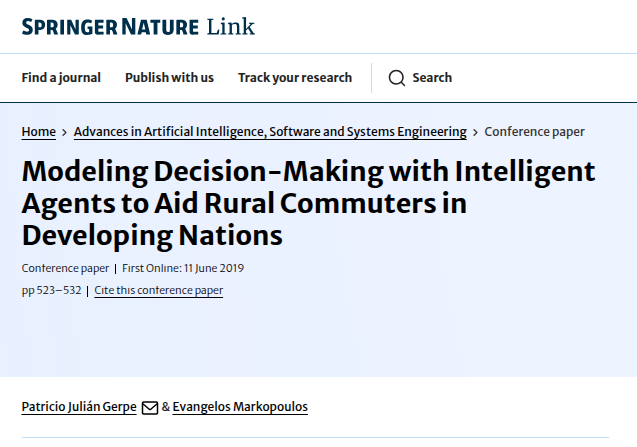The height and width of the screenshot is (447, 637).
Task: Click the pp 523–532 page range text
Action: point(51,291)
